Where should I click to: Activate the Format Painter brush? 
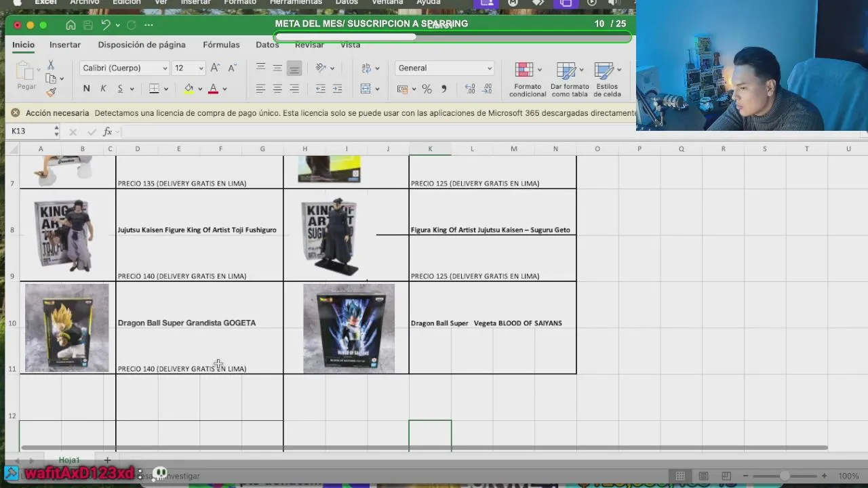coord(51,92)
